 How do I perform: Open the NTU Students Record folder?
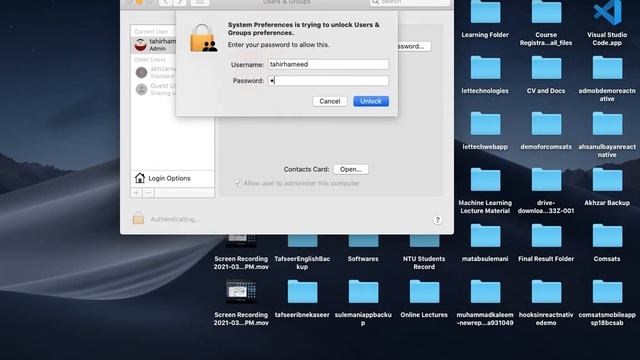(424, 241)
